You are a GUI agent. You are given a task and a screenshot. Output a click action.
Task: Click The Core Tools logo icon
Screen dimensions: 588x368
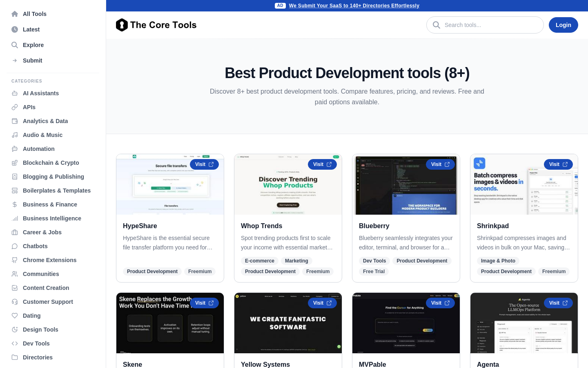(122, 25)
